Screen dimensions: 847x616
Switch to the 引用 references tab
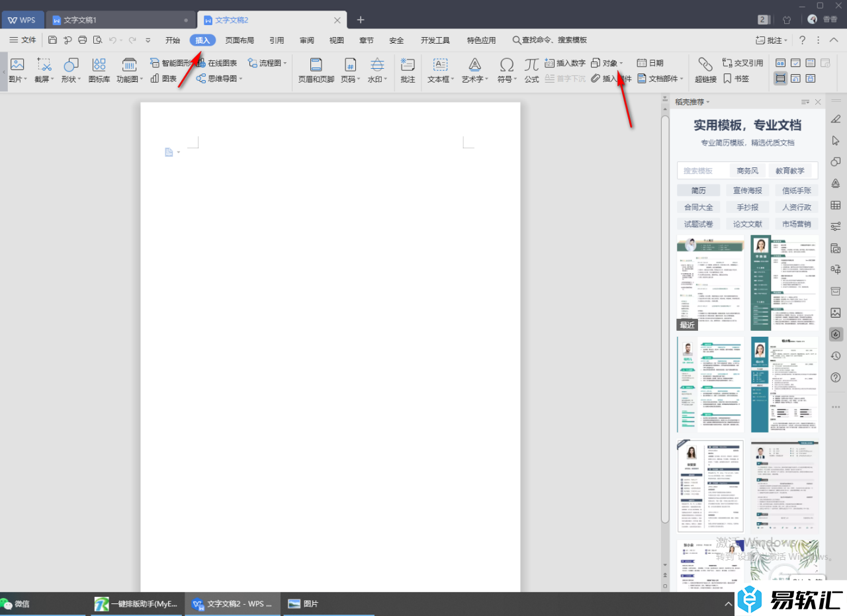(x=277, y=40)
